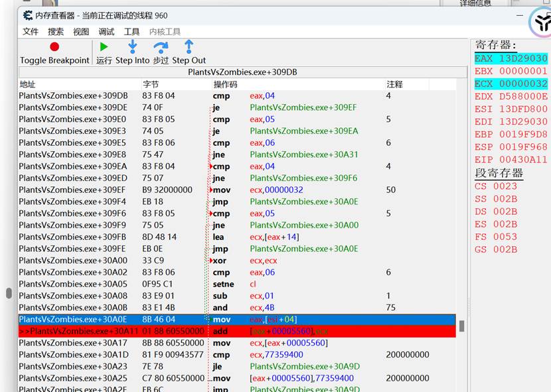Click the Step Out up arrow icon
Image resolution: width=551 pixels, height=392 pixels.
click(x=189, y=46)
